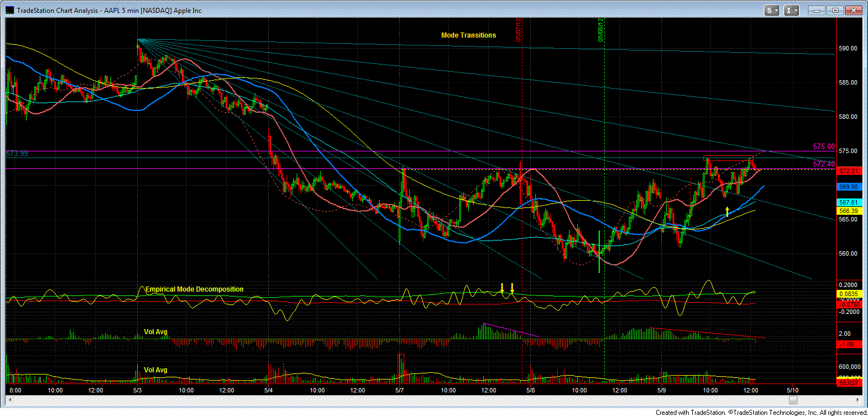Viewport: 868px width, 416px height.
Task: Close the Chart Analysis window
Action: coord(853,10)
